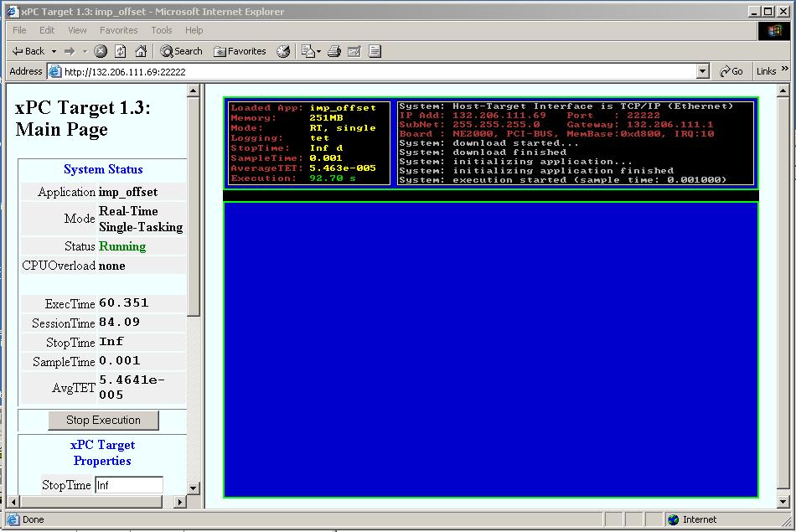The height and width of the screenshot is (532, 796).
Task: Click the Forward arrow button
Action: [x=70, y=51]
